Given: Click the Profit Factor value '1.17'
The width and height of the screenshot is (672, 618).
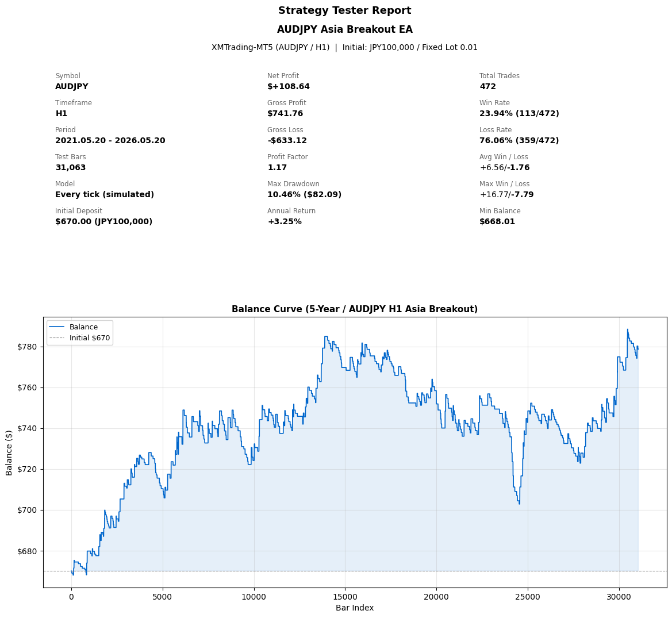Looking at the screenshot, I should tap(277, 167).
